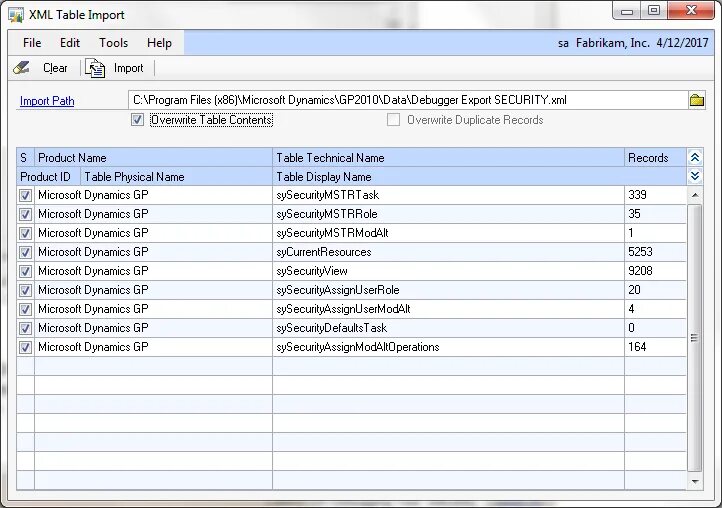This screenshot has width=722, height=508.
Task: Select the sySecurityMSTRRole table name
Action: click(x=326, y=214)
